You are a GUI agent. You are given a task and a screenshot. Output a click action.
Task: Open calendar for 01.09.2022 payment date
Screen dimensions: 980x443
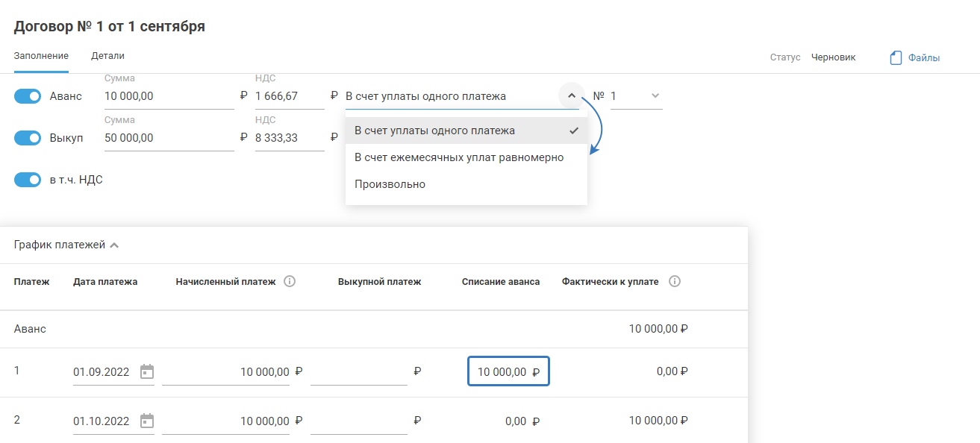click(147, 371)
